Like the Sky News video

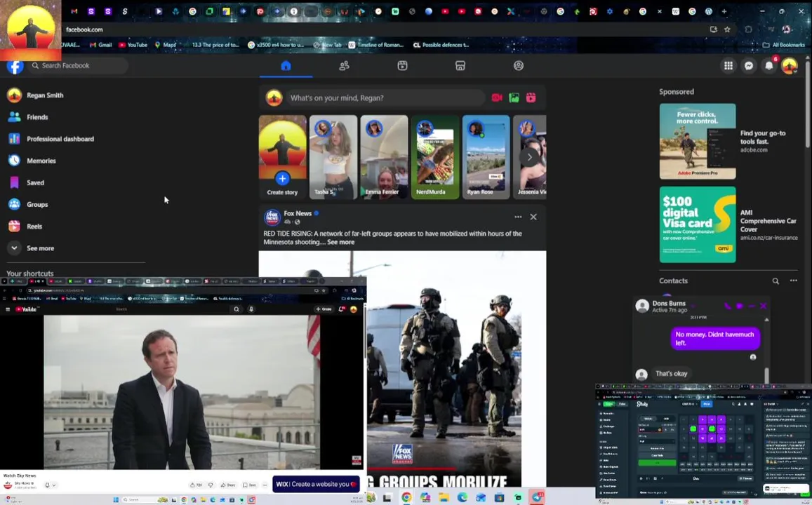[196, 485]
